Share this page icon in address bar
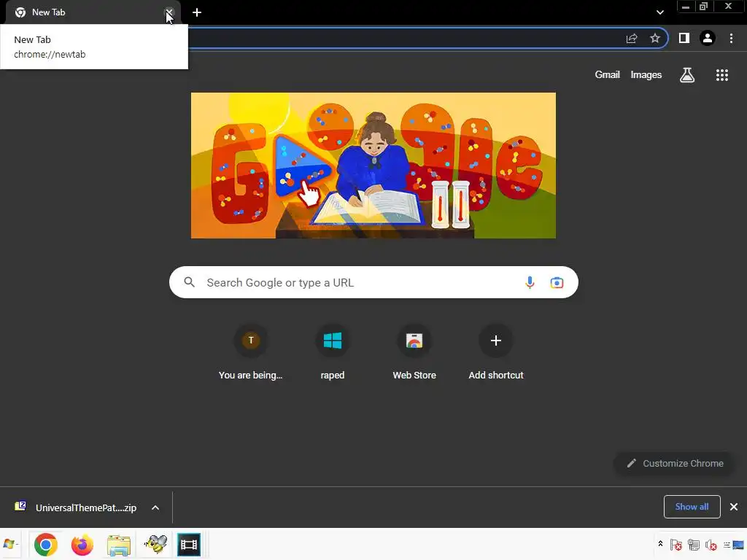Viewport: 747px width, 560px height. [632, 38]
